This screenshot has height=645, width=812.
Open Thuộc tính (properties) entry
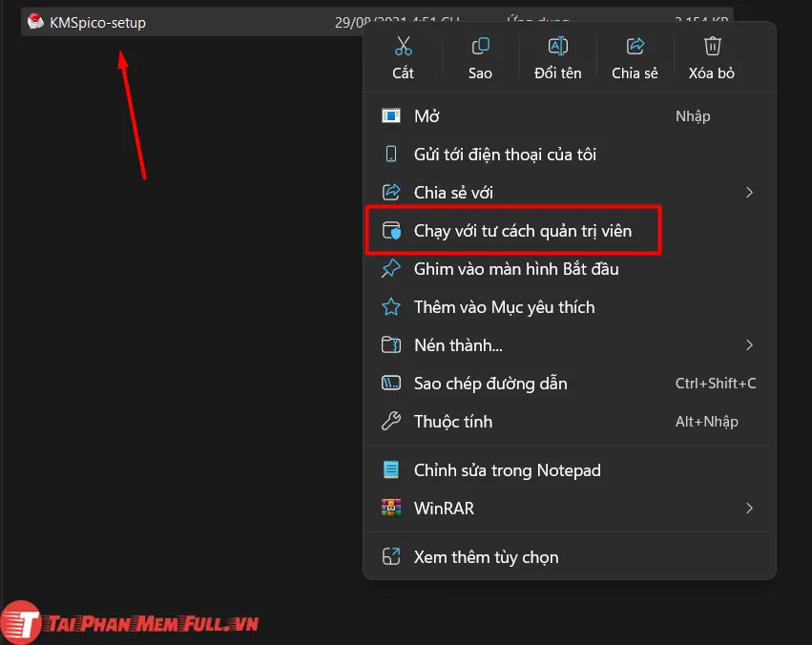452,422
